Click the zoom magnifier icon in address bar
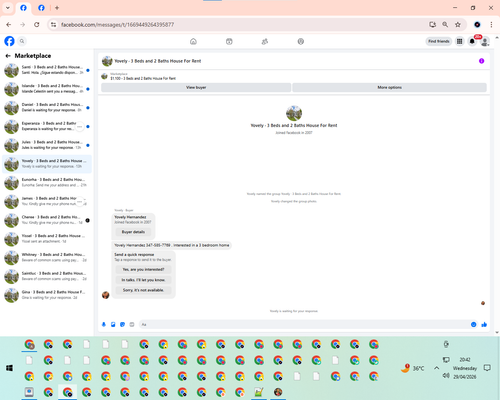 [x=445, y=25]
